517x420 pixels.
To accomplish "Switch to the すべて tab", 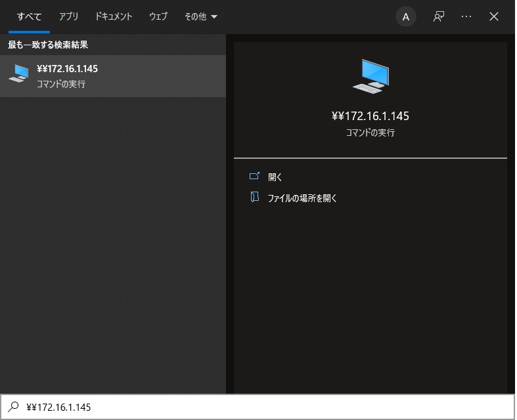I will click(x=30, y=16).
